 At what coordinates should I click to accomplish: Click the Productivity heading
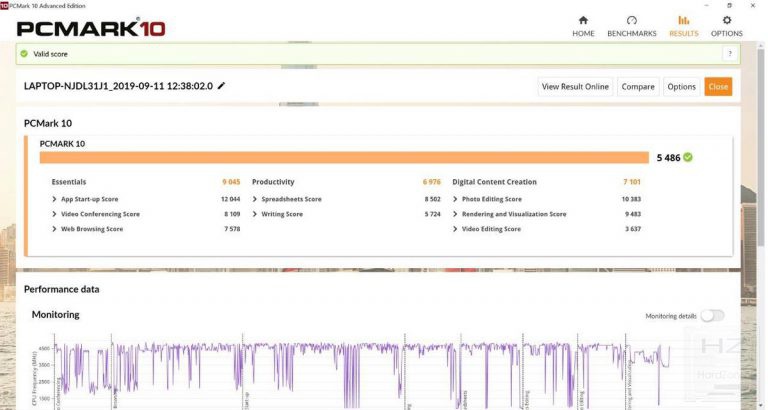coord(273,182)
